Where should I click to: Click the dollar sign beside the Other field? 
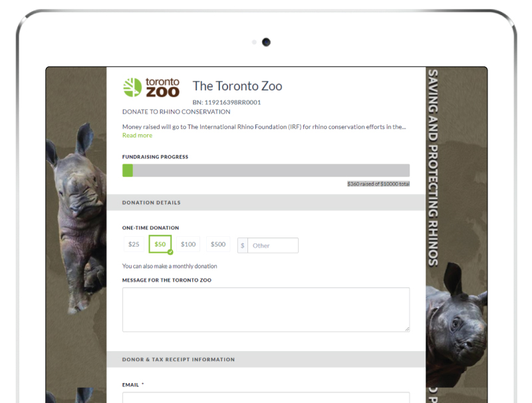[x=243, y=245]
